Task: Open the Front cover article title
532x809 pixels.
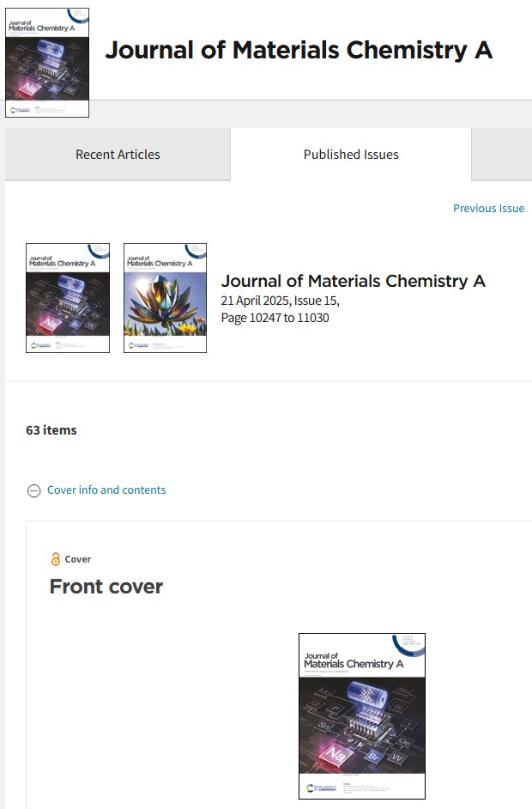Action: [x=106, y=587]
